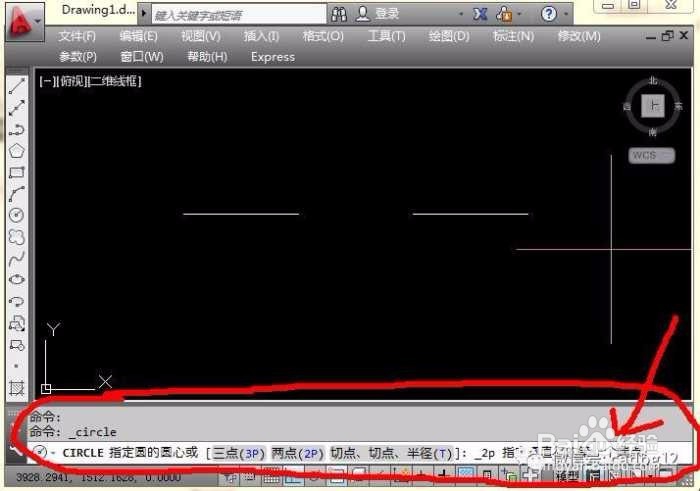This screenshot has height=491, width=700.
Task: Click the keyword search input field
Action: pos(239,15)
